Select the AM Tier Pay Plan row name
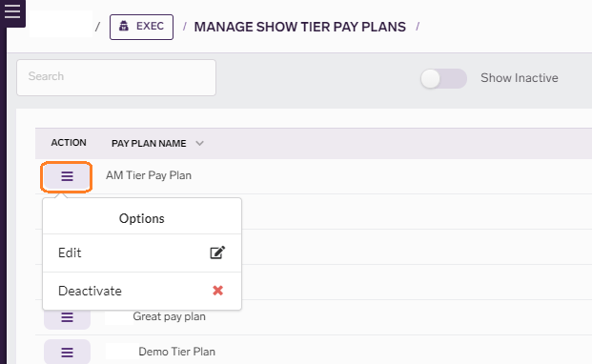This screenshot has height=364, width=592. [149, 175]
